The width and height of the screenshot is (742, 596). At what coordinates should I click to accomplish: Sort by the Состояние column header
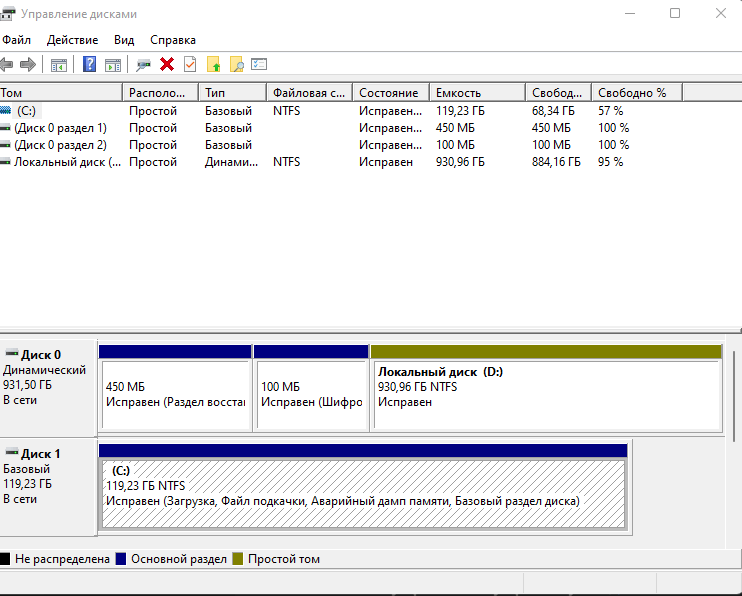(391, 92)
